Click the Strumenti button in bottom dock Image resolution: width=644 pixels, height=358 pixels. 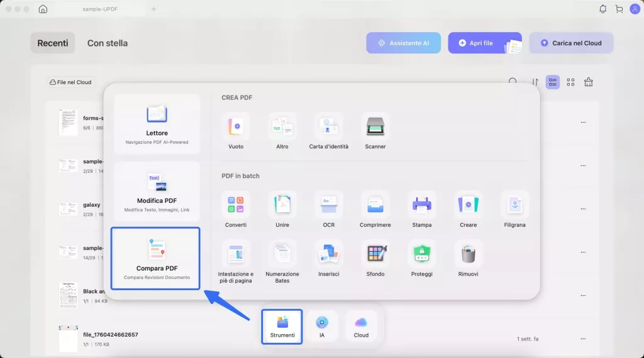pos(282,327)
